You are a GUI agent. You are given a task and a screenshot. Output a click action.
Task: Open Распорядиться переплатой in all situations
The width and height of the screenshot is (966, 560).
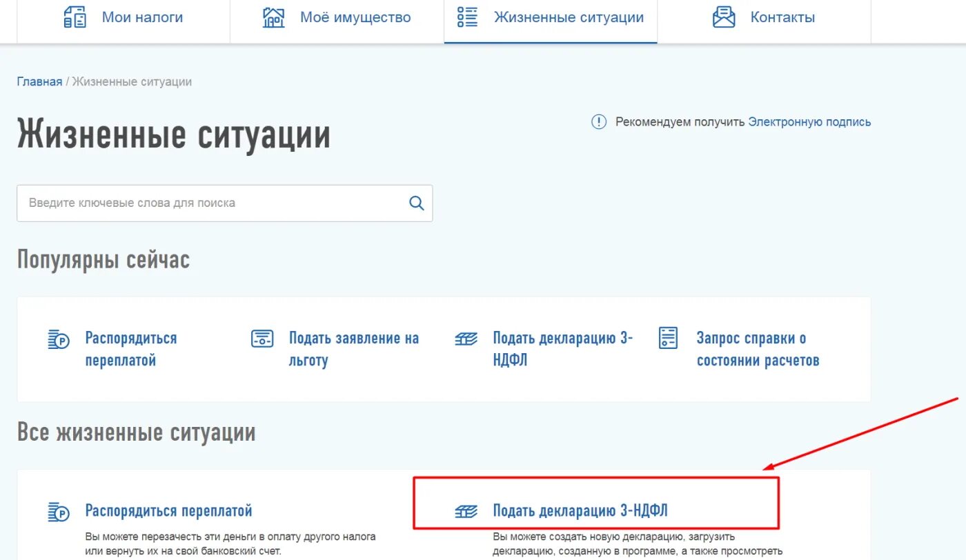click(x=168, y=511)
